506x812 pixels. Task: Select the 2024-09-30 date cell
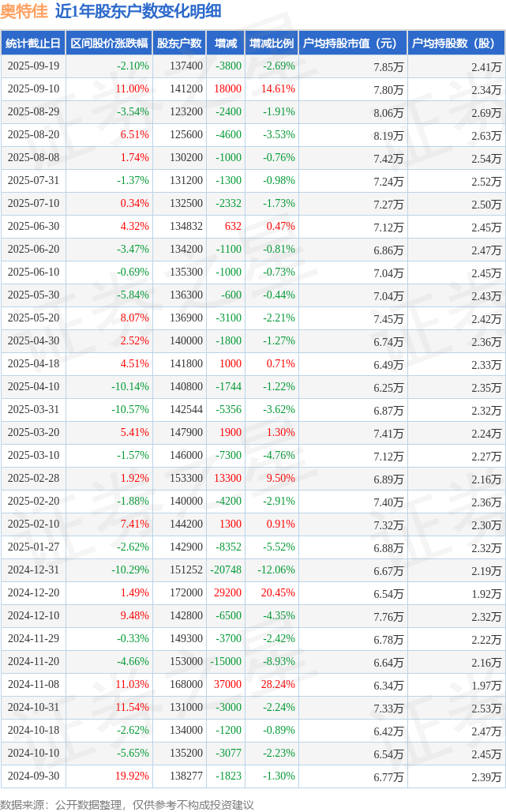[33, 776]
